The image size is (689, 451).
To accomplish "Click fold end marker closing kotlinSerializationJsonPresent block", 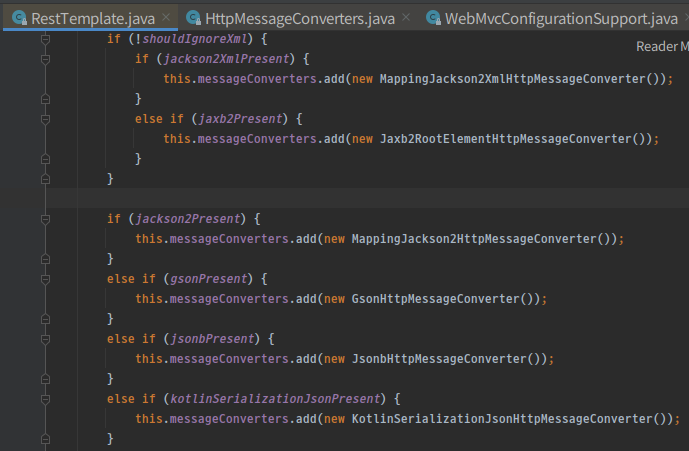I will click(45, 439).
